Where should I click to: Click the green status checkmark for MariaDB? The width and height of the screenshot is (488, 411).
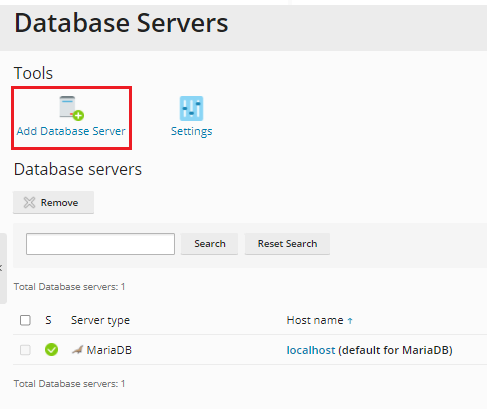[x=51, y=350]
